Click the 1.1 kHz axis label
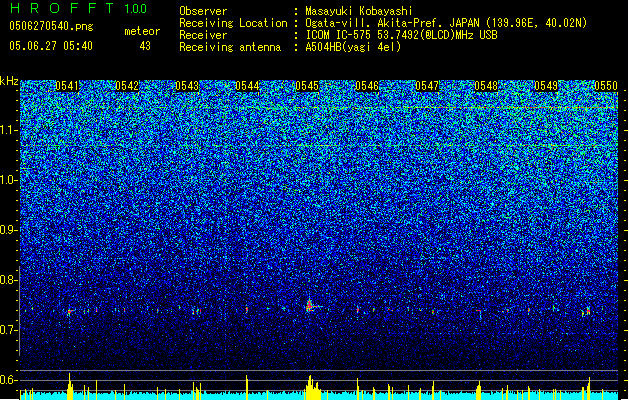The image size is (629, 400). point(9,130)
